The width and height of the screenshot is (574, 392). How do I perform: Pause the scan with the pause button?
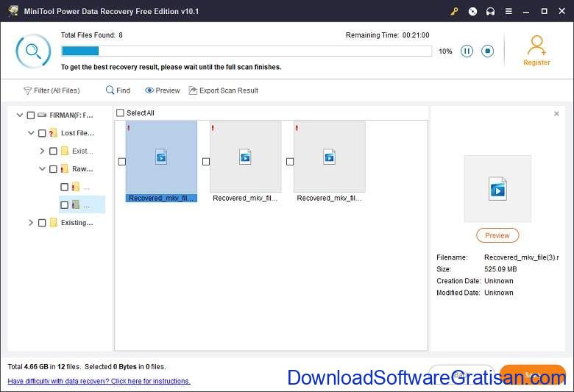point(467,51)
